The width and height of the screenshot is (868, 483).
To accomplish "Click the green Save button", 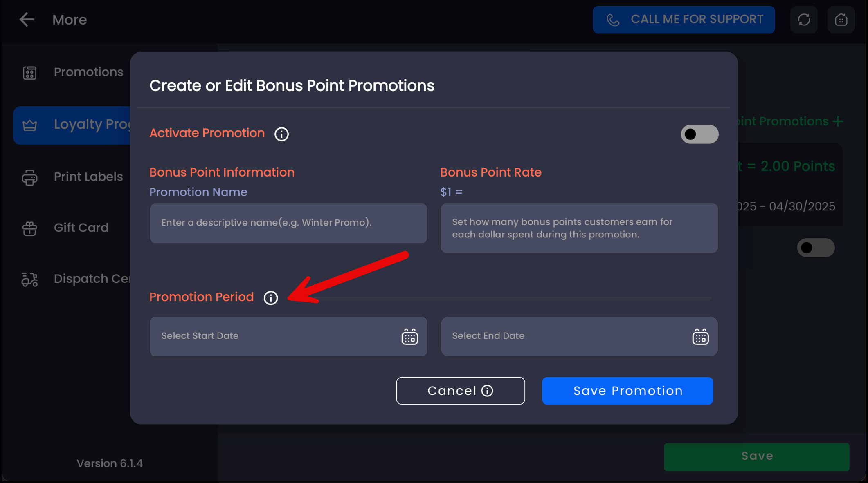I will pyautogui.click(x=756, y=456).
